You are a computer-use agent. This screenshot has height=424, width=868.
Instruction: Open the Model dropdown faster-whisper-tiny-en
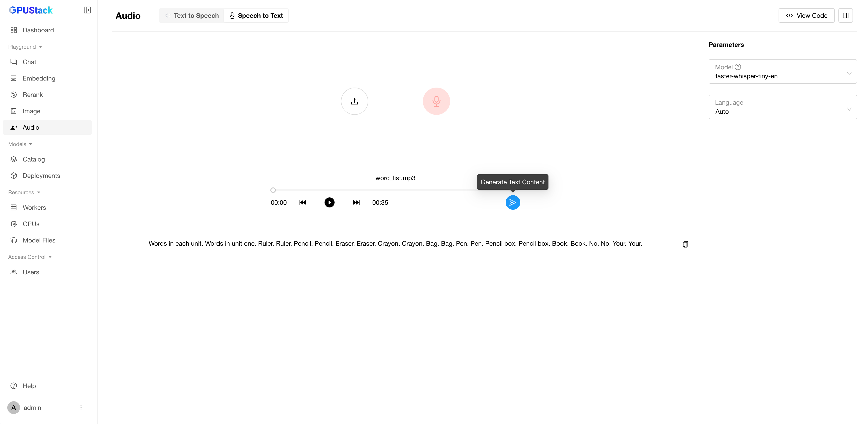(x=782, y=72)
